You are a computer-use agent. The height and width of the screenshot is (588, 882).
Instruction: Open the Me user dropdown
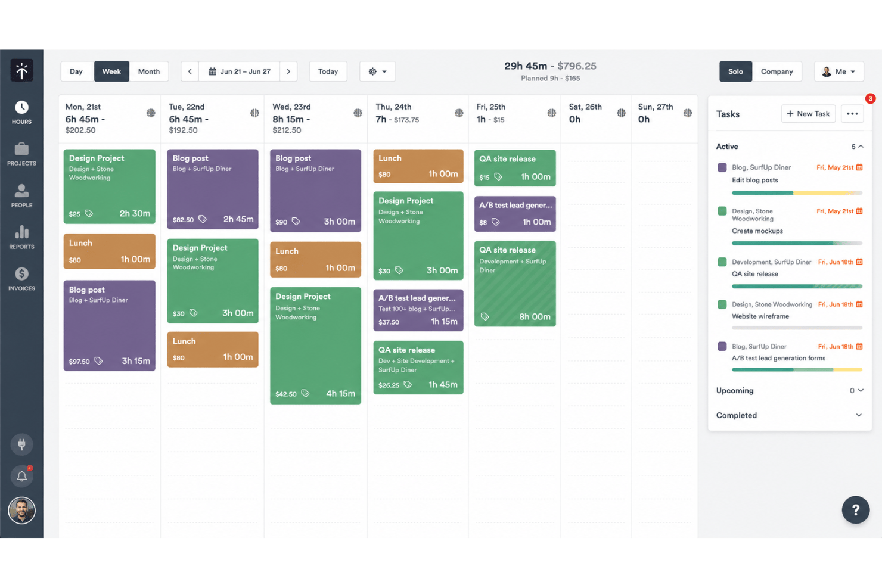[x=838, y=71]
